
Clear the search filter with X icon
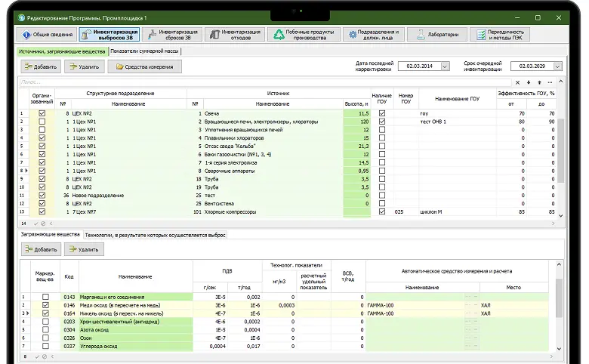[517, 82]
